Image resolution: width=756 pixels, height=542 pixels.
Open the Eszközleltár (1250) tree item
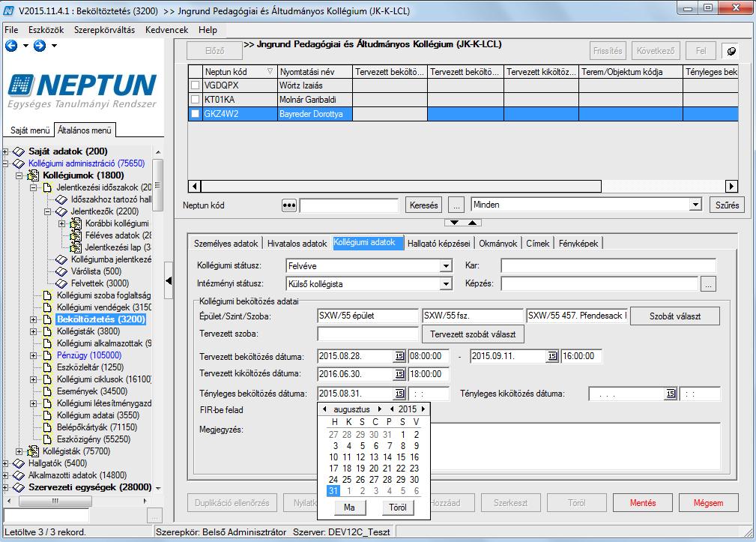coord(90,367)
